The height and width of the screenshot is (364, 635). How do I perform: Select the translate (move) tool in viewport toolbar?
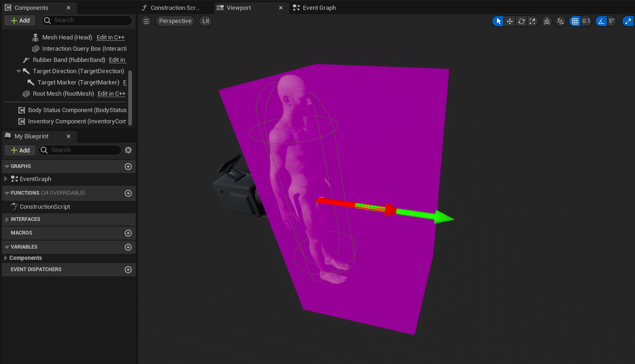click(510, 21)
